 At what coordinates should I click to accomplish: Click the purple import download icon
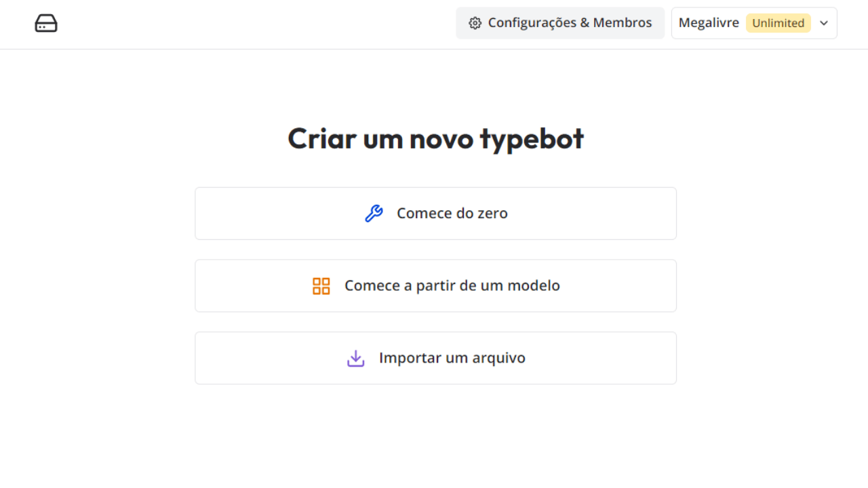point(356,358)
